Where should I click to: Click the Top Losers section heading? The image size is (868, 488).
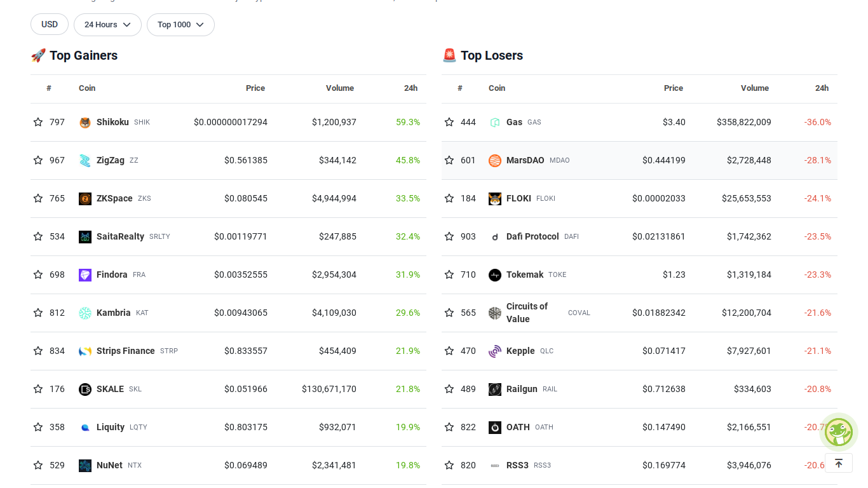point(492,55)
